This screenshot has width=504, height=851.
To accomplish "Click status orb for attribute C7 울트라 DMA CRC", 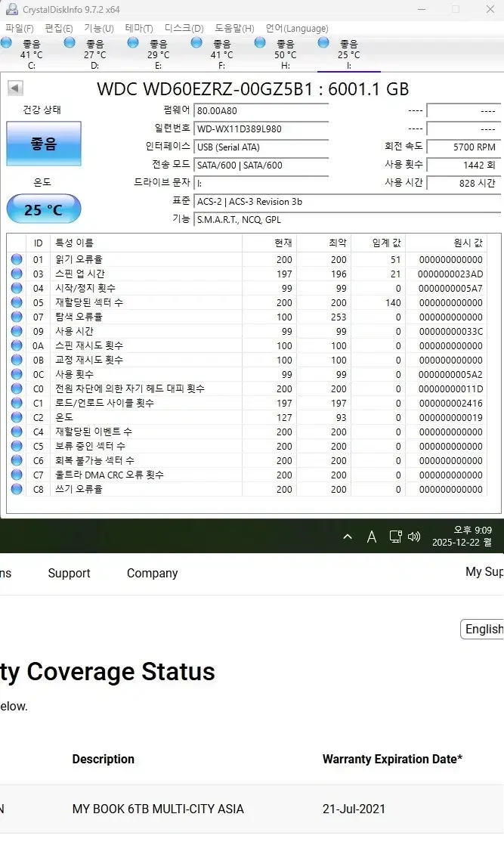I will point(17,475).
